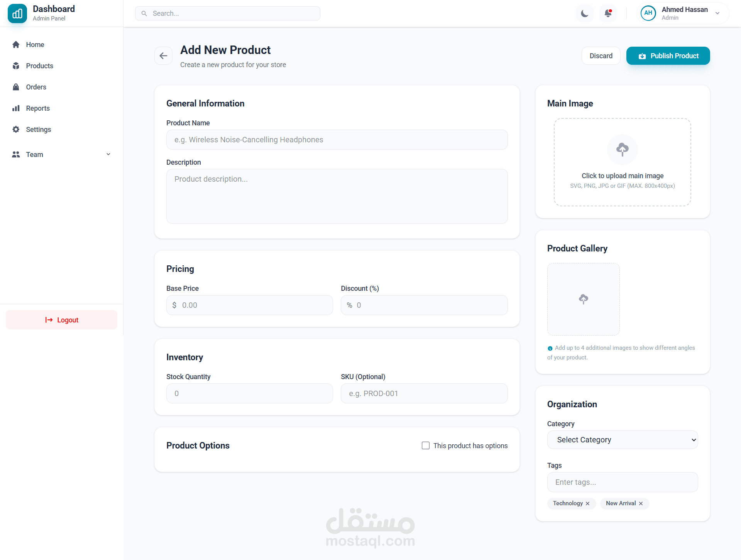Click into the Product Name field
Image resolution: width=741 pixels, height=560 pixels.
point(337,140)
